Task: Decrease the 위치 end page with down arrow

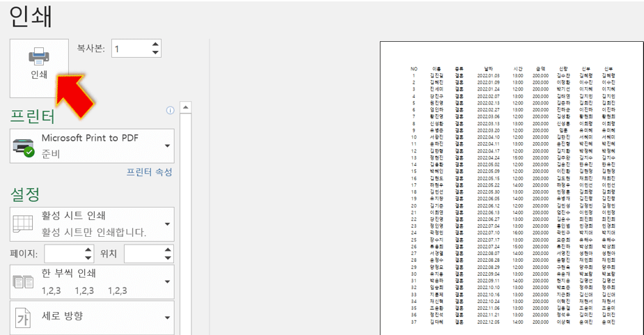Action: tap(168, 258)
